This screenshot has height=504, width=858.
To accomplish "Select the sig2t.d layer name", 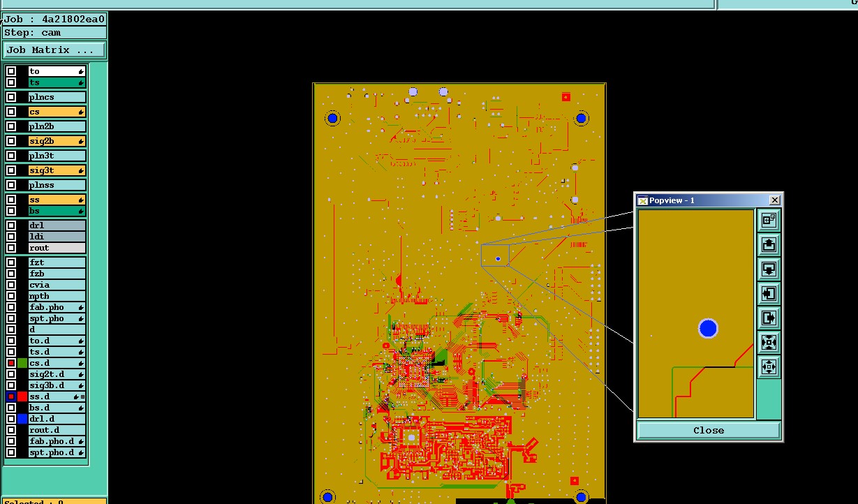I will [57, 374].
